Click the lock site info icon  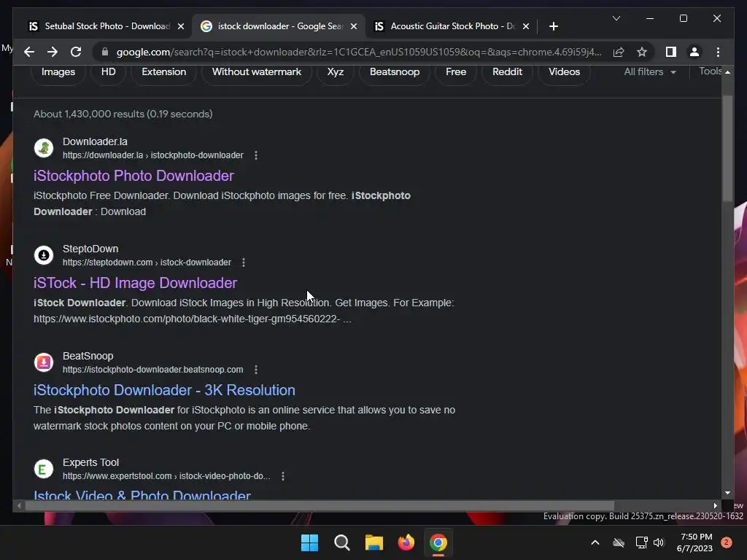point(105,52)
